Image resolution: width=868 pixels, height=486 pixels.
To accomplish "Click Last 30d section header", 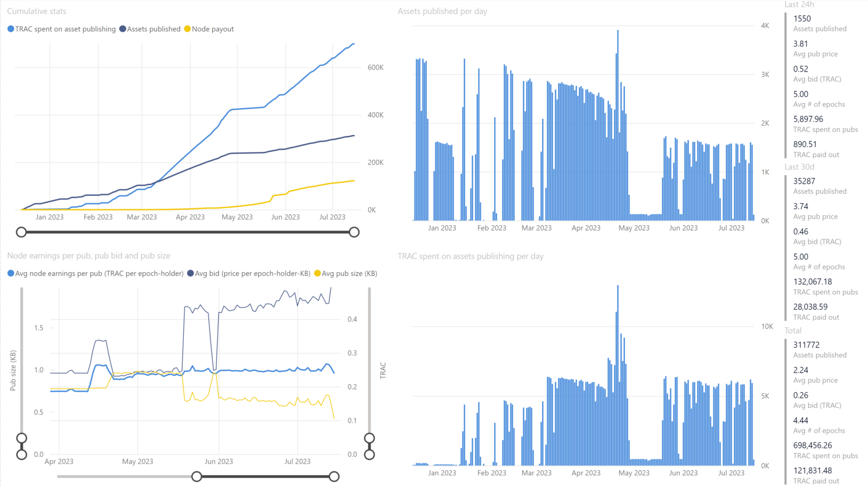I will pos(799,167).
